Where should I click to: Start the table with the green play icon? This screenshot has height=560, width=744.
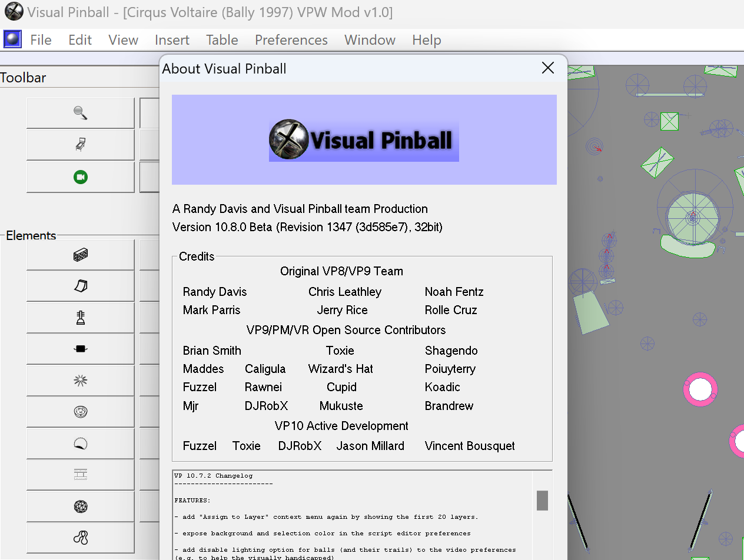80,176
